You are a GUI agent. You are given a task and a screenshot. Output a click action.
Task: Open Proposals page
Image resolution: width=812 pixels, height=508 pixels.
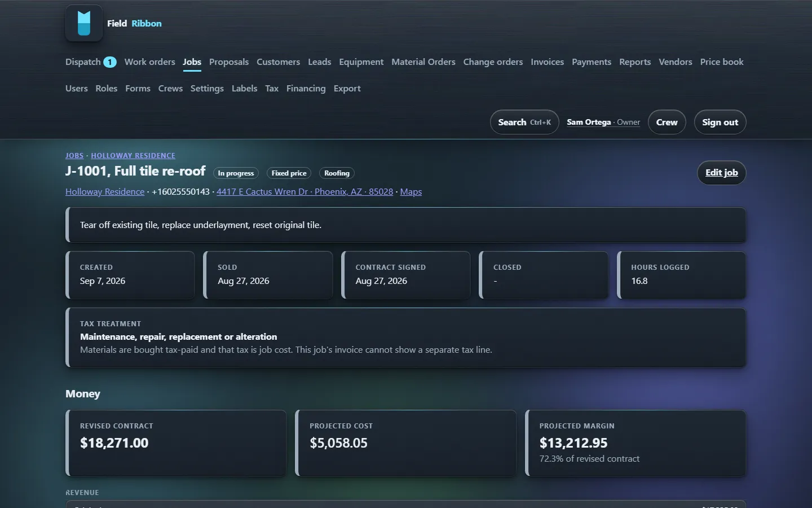pos(229,62)
